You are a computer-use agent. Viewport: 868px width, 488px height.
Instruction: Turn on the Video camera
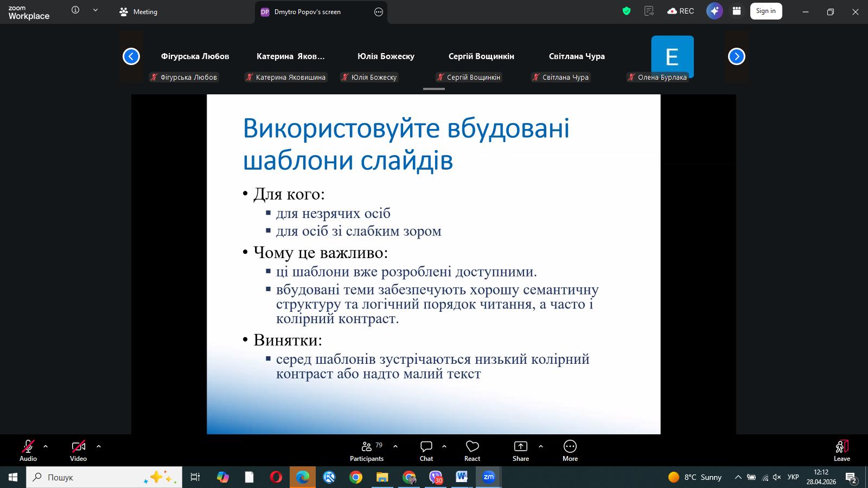click(x=78, y=451)
